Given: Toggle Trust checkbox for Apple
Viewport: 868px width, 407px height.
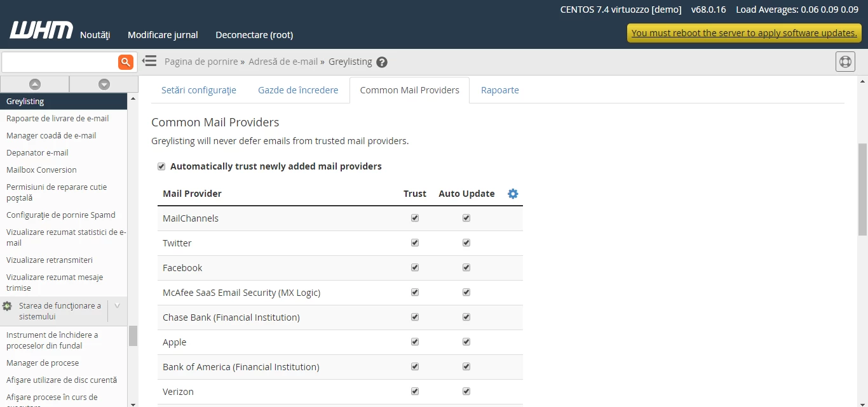Looking at the screenshot, I should point(415,342).
